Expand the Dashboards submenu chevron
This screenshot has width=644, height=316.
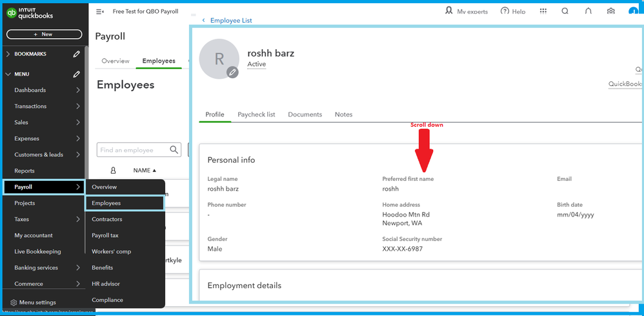tap(77, 90)
